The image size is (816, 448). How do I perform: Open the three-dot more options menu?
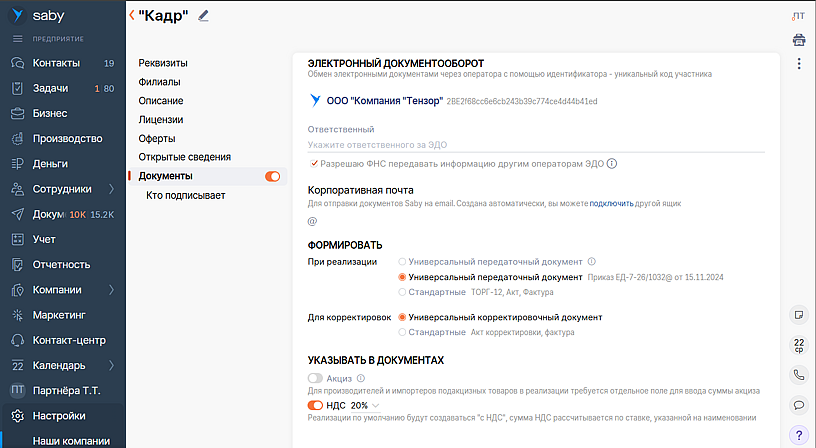(798, 64)
